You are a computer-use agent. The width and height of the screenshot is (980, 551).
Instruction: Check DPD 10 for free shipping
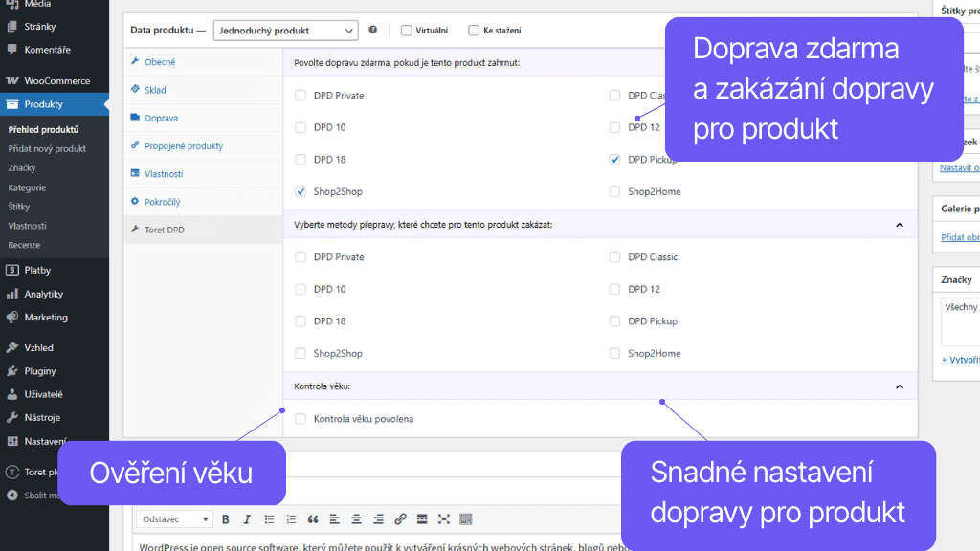[x=301, y=127]
